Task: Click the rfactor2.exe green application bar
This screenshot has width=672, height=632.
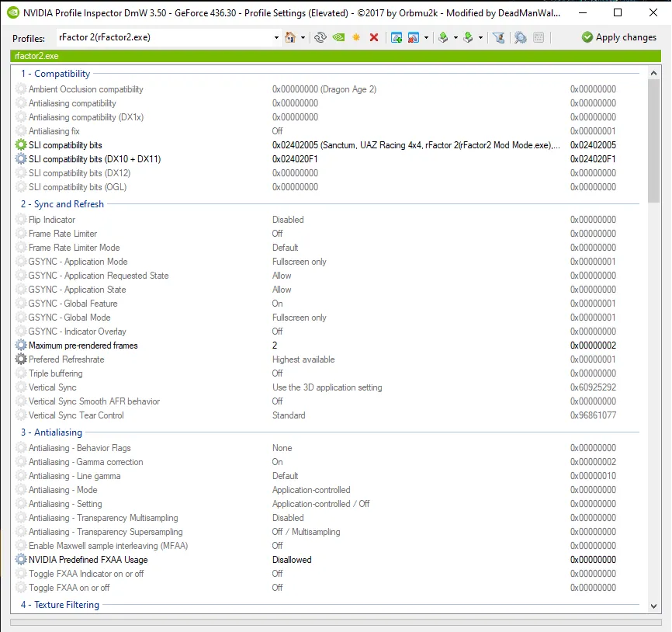Action: coord(335,56)
